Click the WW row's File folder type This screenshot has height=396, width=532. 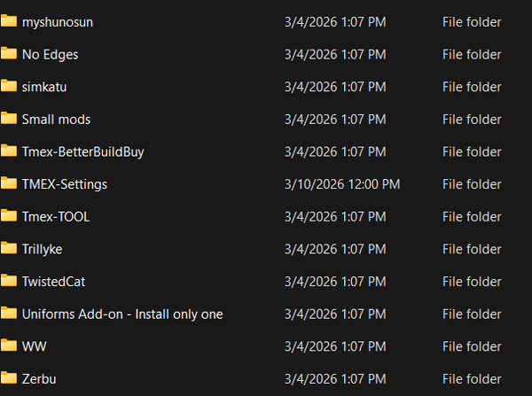[472, 346]
